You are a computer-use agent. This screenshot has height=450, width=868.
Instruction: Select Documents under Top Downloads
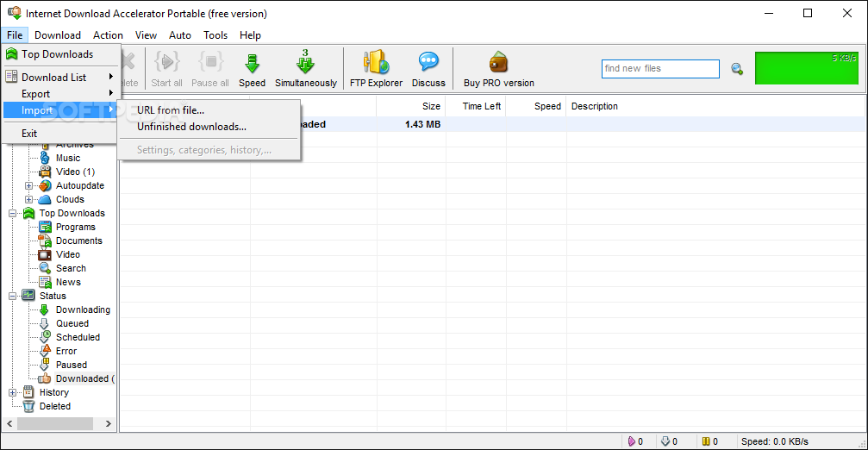(x=79, y=241)
